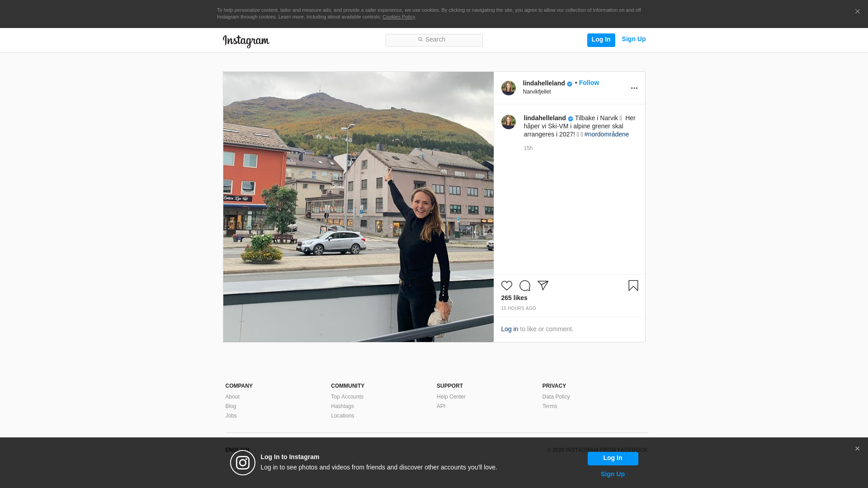Click Instagram camera icon in bottom banner
868x488 pixels.
243,463
